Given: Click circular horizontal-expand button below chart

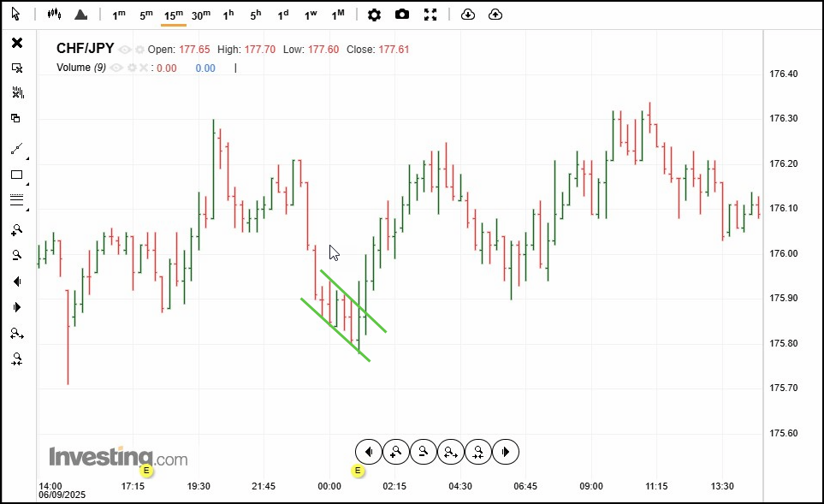Looking at the screenshot, I should point(450,452).
